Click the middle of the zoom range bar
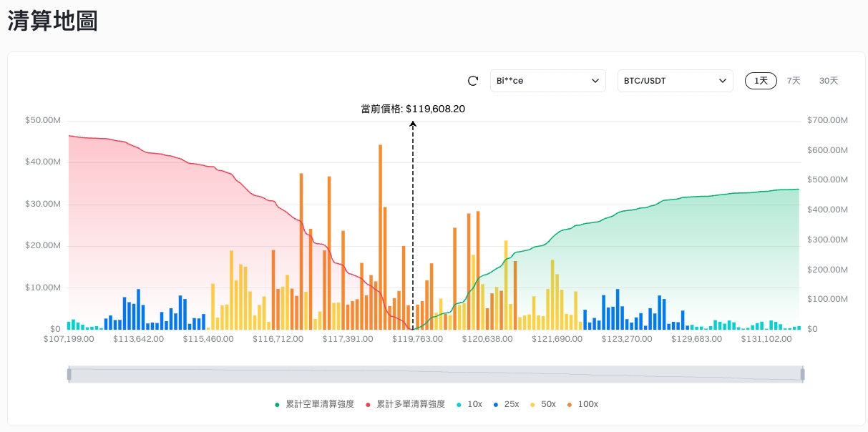 click(x=436, y=374)
